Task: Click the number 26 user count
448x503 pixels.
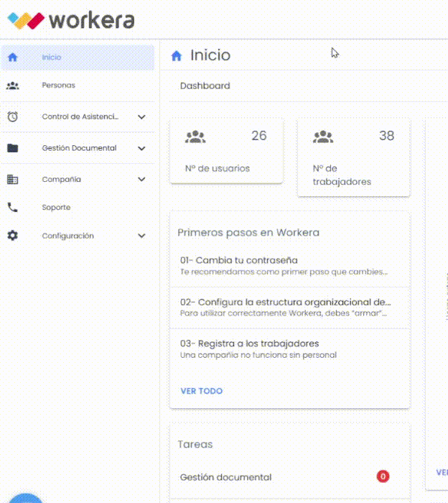Action: pos(259,136)
